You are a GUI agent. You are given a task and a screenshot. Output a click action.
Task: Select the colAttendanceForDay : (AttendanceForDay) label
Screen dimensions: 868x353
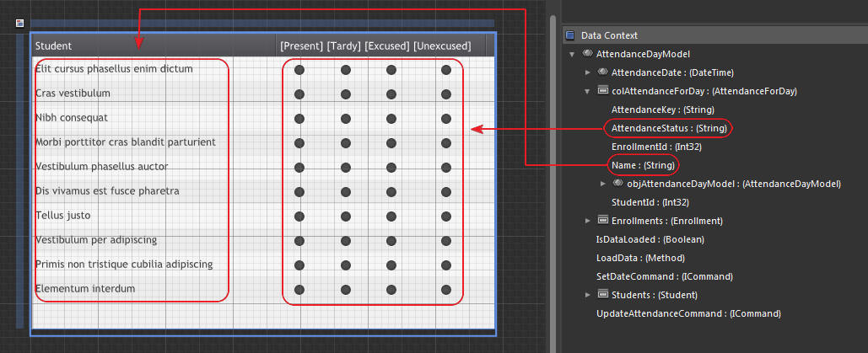click(x=704, y=91)
